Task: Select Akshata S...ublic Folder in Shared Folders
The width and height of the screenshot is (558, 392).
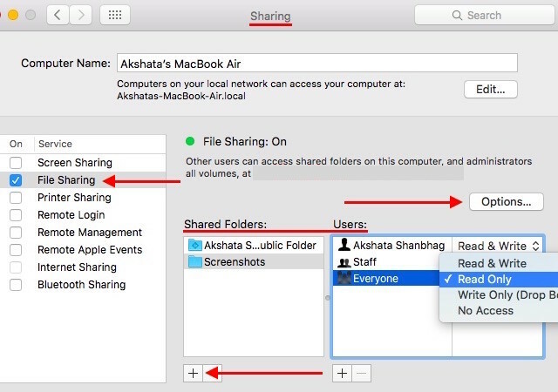Action: (x=254, y=245)
